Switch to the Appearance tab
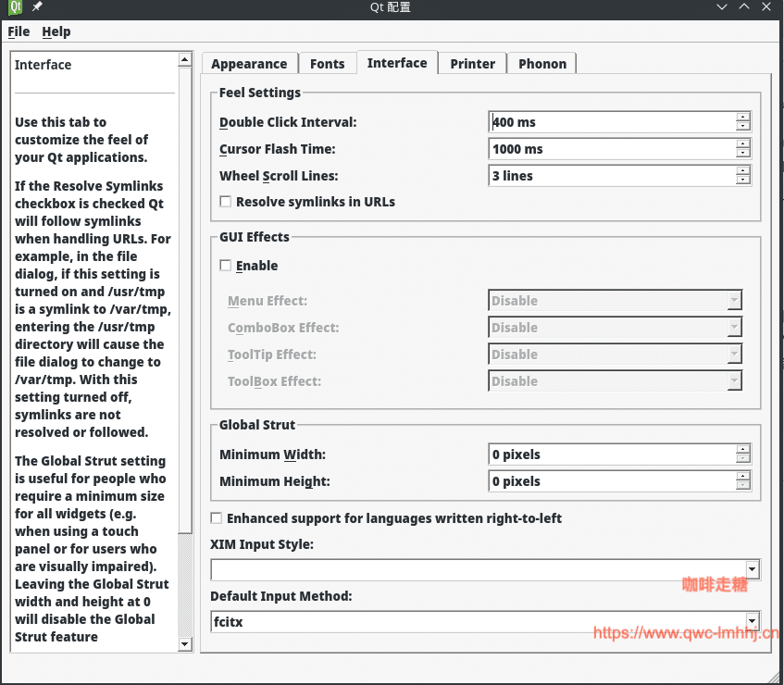This screenshot has height=685, width=784. (x=250, y=64)
